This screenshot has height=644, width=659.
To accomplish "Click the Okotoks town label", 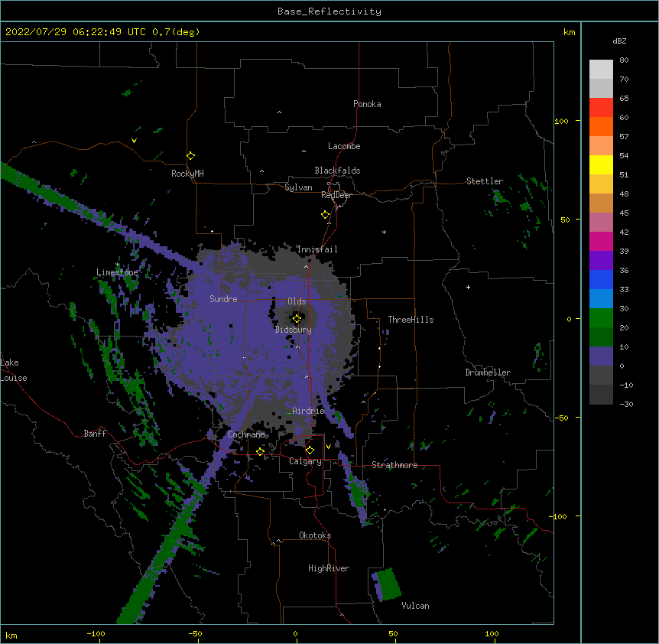I will tap(315, 535).
